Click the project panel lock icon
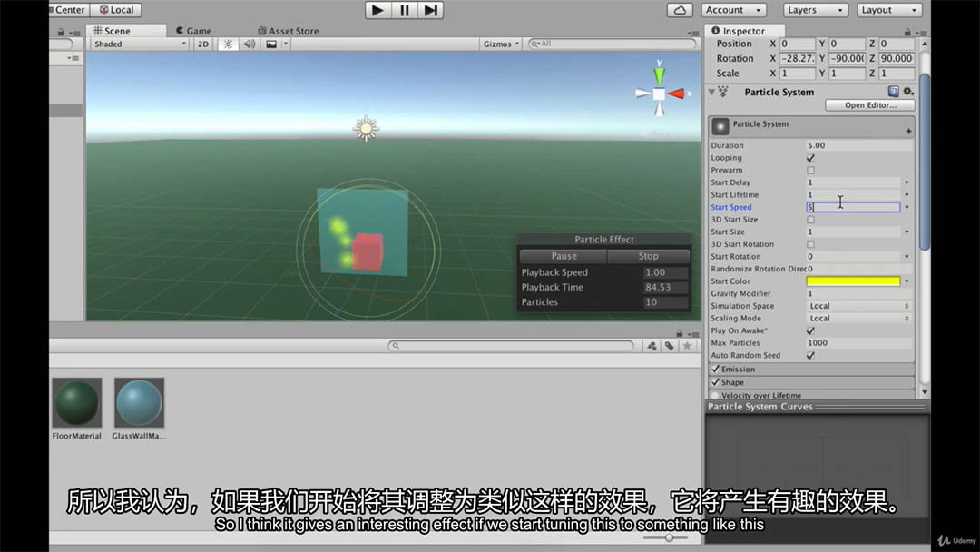Image resolution: width=980 pixels, height=552 pixels. pos(680,333)
